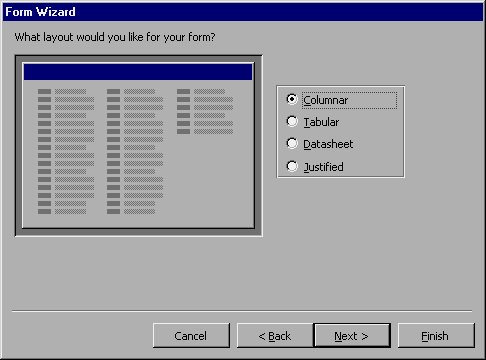Click the middle field column in preview
Screen dimensions: 486x360
click(x=135, y=151)
